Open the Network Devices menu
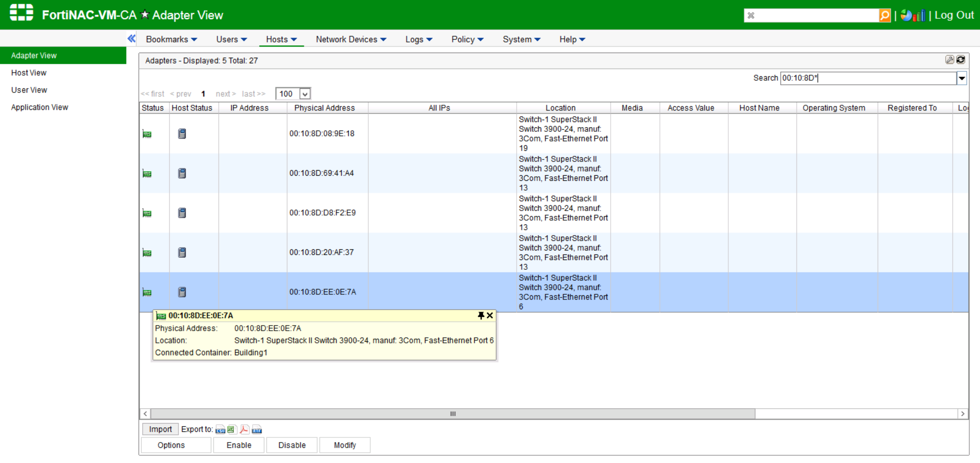 350,39
